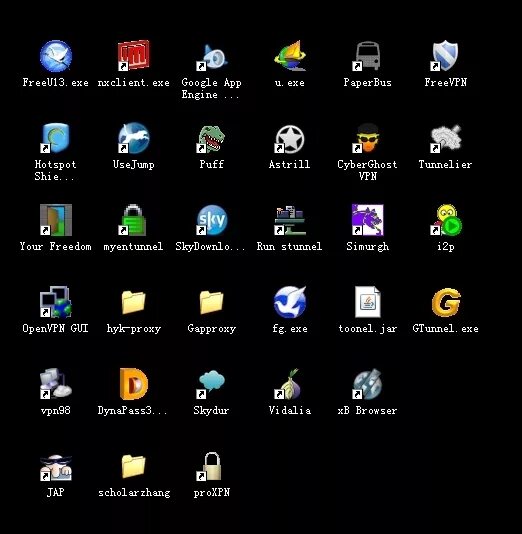This screenshot has height=534, width=522.
Task: Click the Astrill star icon
Action: tap(289, 139)
